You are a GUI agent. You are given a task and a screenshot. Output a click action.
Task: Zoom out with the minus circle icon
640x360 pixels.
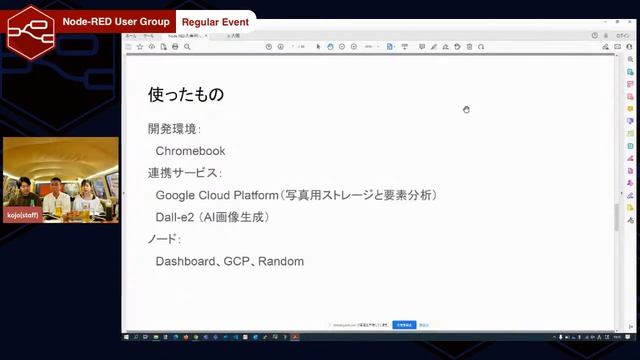point(342,47)
